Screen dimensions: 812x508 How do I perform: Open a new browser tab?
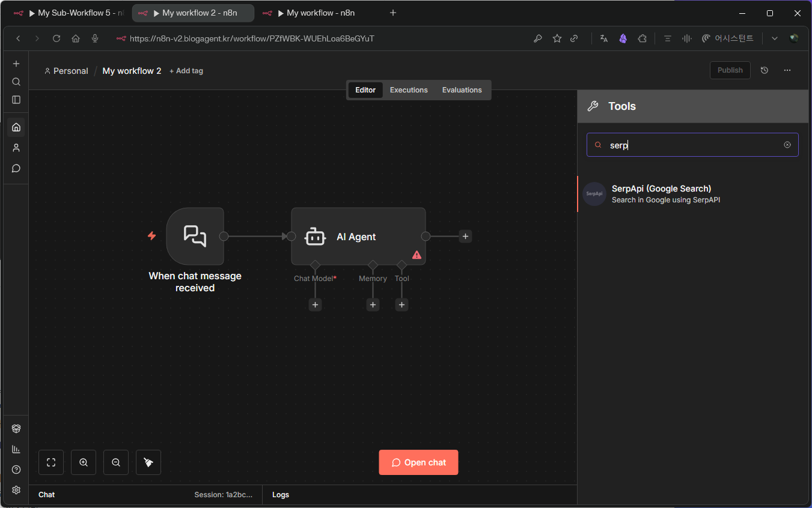coord(393,13)
